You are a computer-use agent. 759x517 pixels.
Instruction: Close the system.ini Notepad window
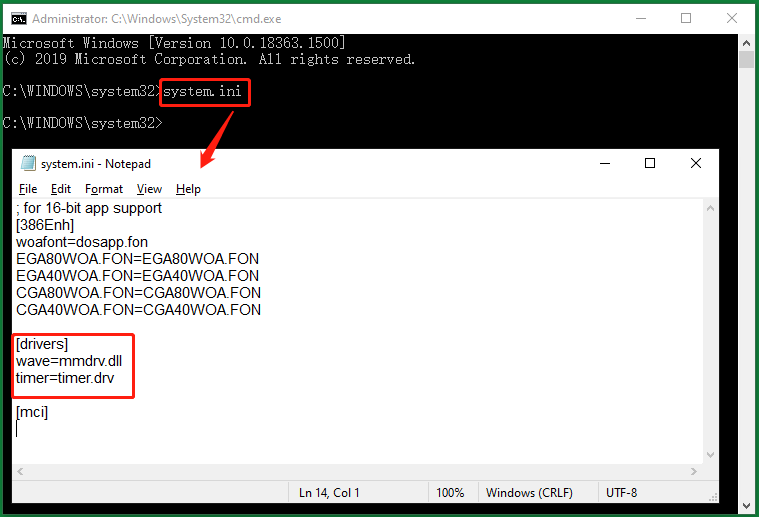(696, 163)
